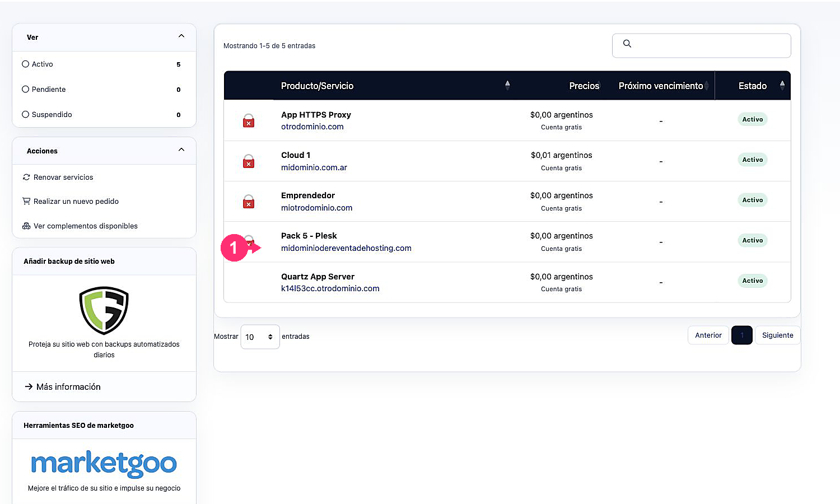The height and width of the screenshot is (504, 840).
Task: Open the otrodominio.com domain link
Action: pos(312,127)
